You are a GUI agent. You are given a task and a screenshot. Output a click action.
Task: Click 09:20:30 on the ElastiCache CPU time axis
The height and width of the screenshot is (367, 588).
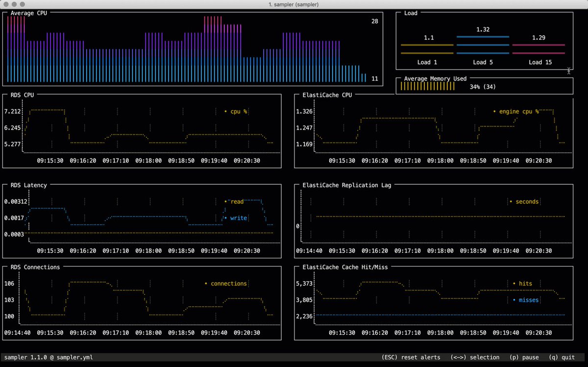coord(539,160)
